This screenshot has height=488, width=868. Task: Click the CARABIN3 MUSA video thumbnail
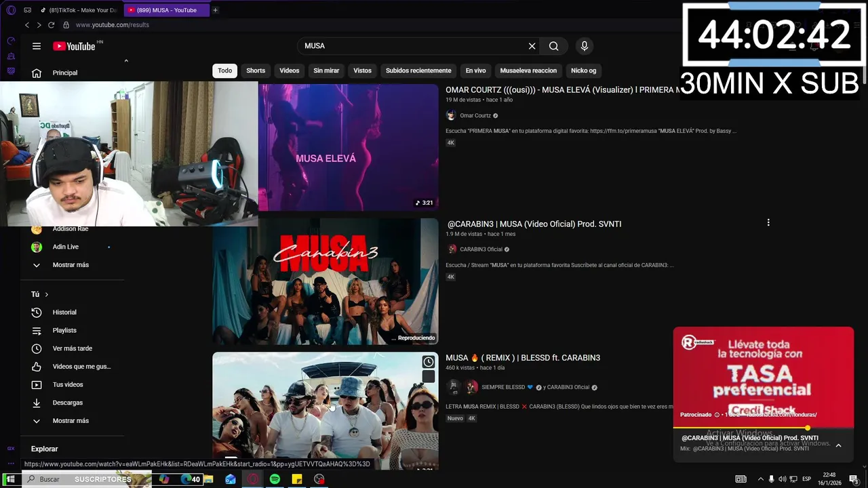[x=325, y=281]
